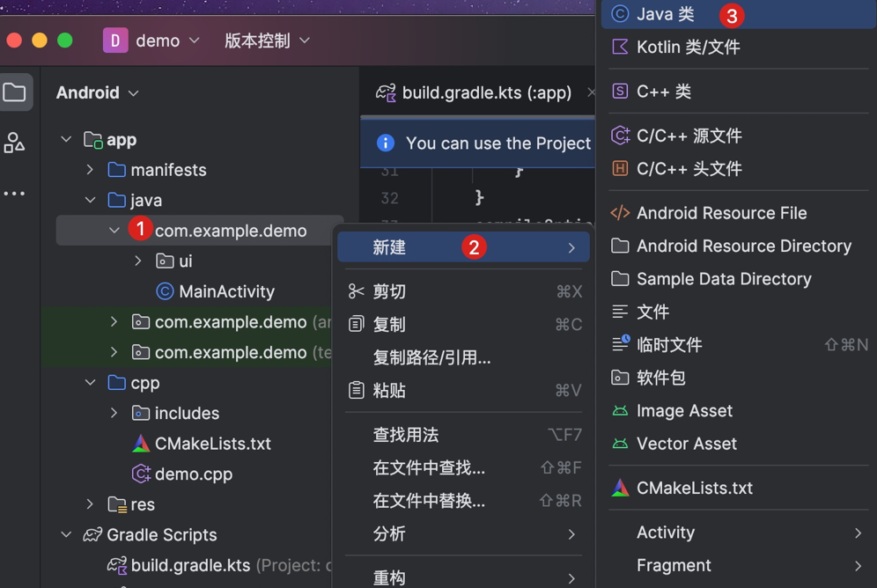This screenshot has width=877, height=588.
Task: Collapse the Gradle Scripts node
Action: click(x=66, y=534)
